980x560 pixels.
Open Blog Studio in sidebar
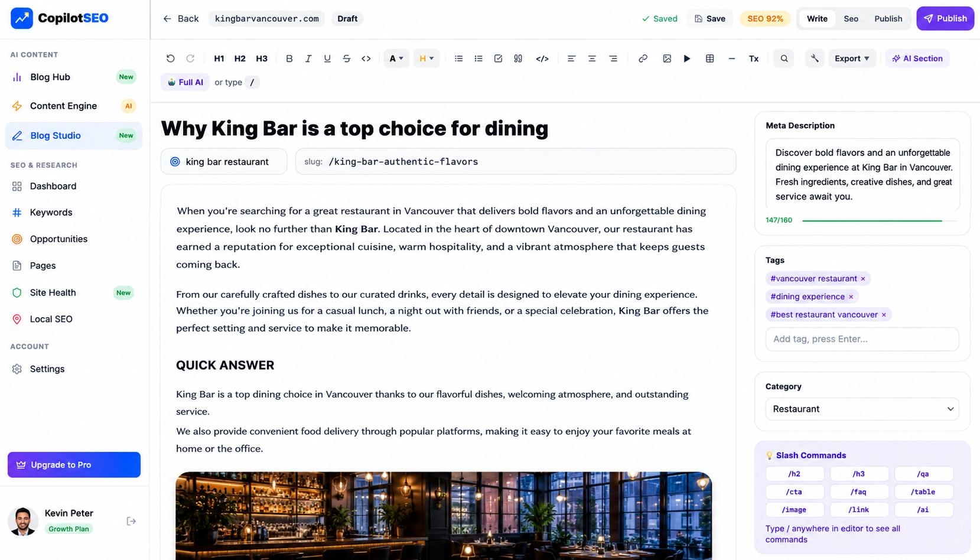74,135
